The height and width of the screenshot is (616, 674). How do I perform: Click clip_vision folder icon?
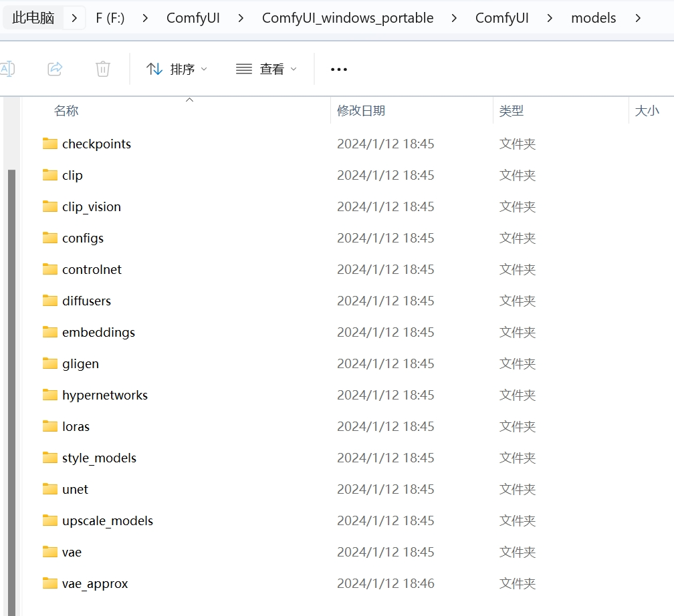(50, 206)
